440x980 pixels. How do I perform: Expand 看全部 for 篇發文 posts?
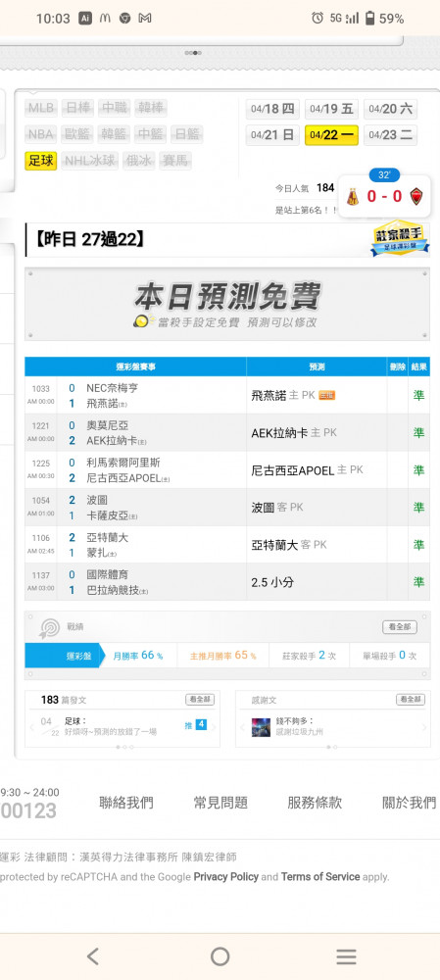[199, 700]
